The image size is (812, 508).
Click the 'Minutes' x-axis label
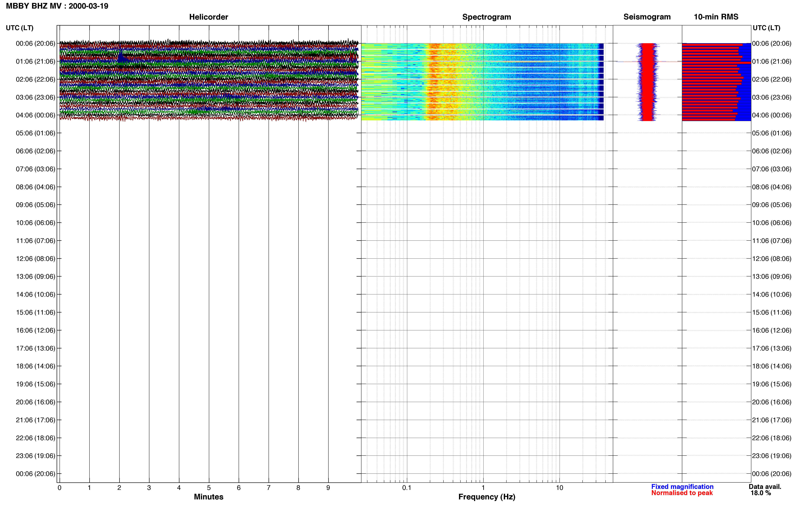tap(209, 497)
